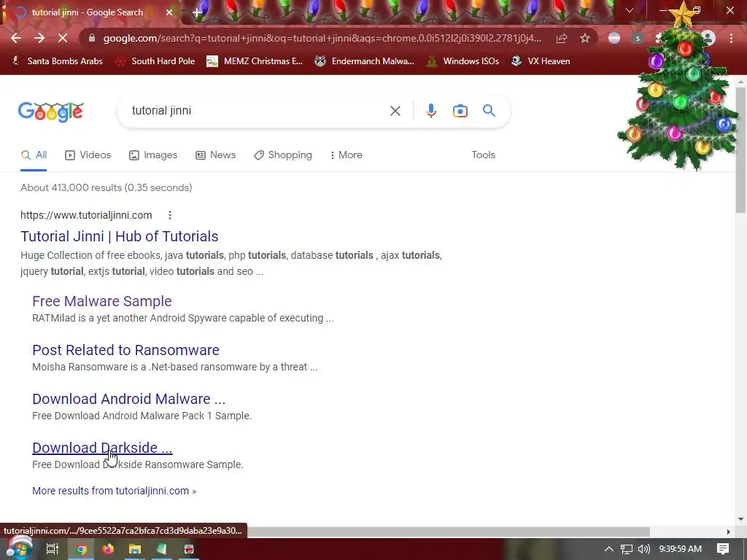Open the red icon app in taskbar
This screenshot has width=747, height=560.
[x=189, y=549]
